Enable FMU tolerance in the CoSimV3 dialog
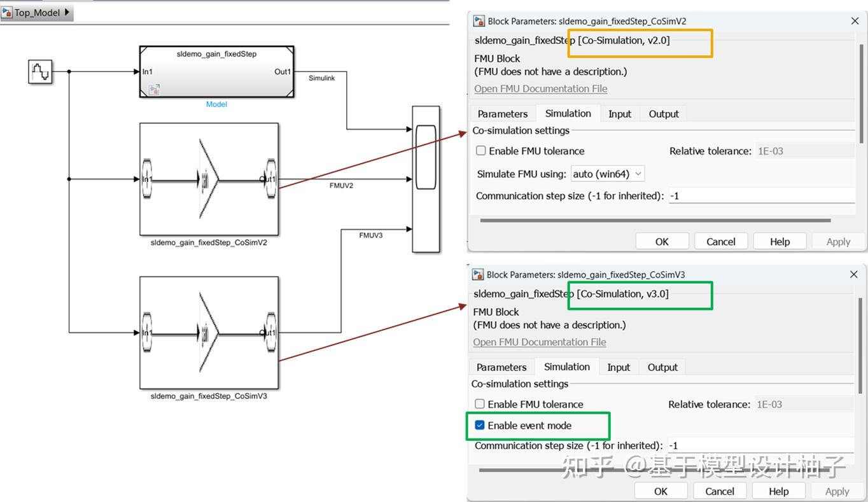Viewport: 868px width, 502px height. point(480,404)
